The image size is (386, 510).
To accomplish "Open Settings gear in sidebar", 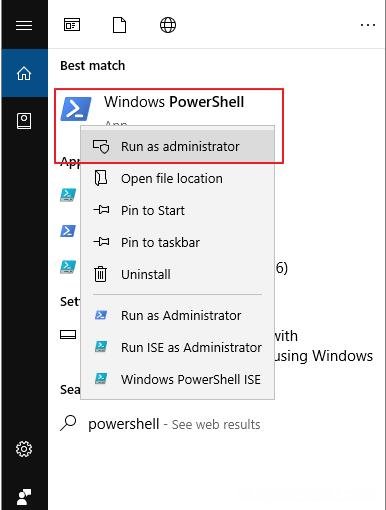I will [24, 449].
